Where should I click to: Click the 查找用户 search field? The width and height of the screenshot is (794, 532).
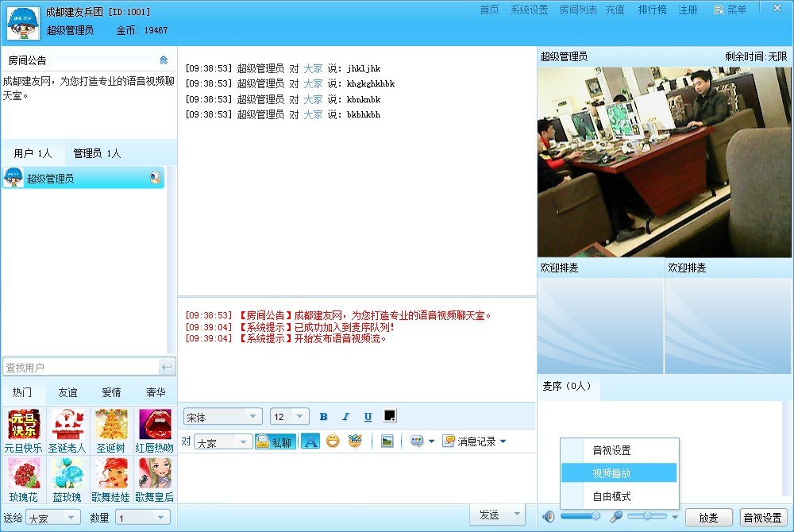point(81,368)
